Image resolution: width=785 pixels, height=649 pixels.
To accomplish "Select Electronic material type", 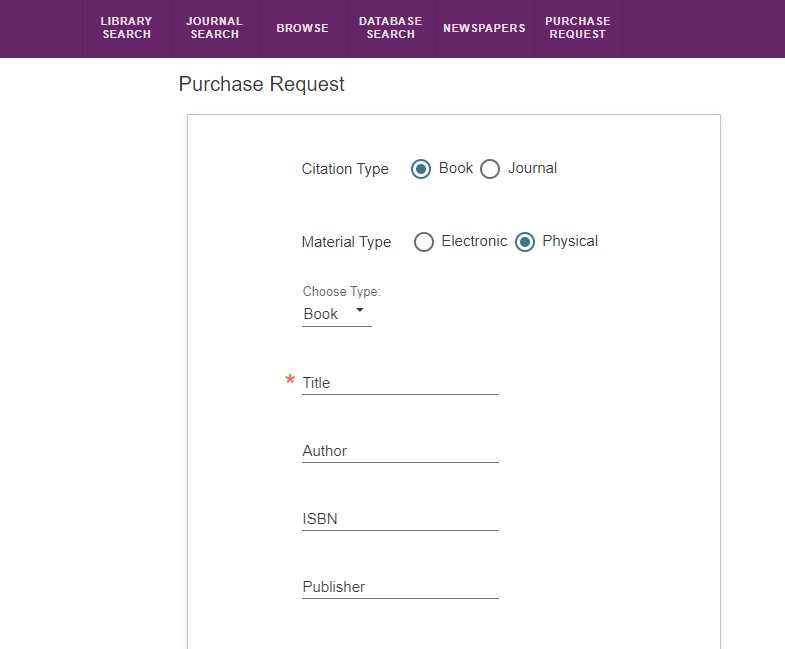I will (x=424, y=242).
